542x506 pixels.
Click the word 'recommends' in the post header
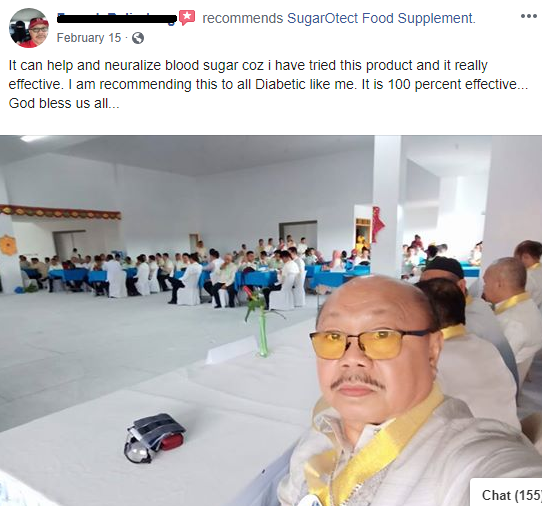point(242,18)
